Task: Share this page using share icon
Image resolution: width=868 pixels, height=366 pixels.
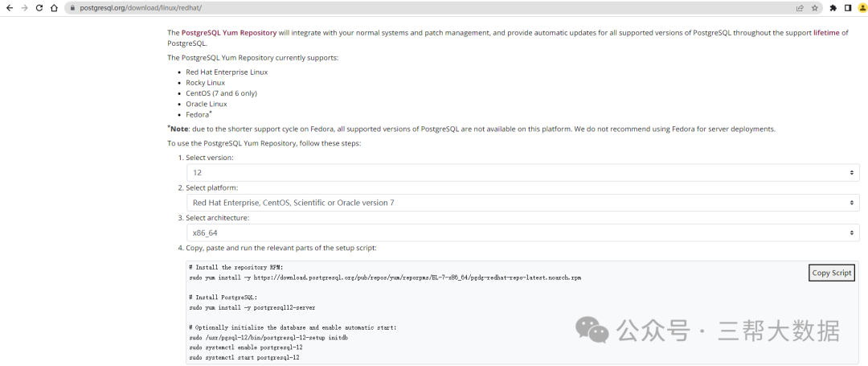Action: [x=800, y=8]
